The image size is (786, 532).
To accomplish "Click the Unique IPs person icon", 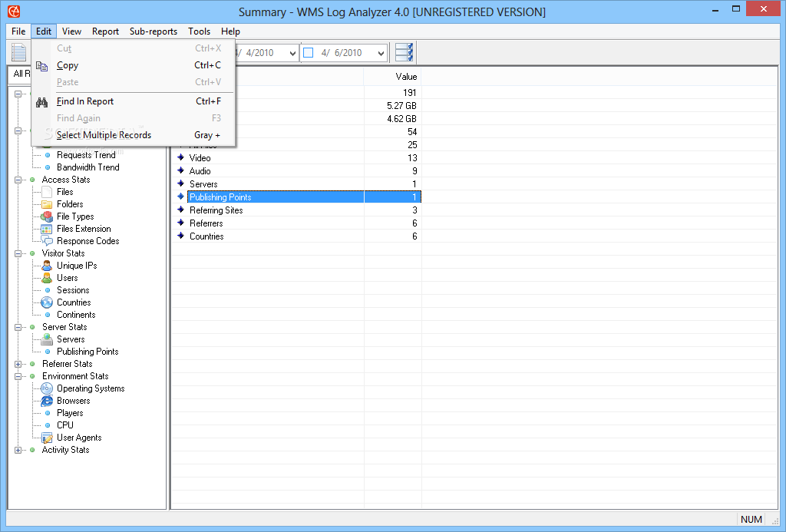I will [x=47, y=266].
